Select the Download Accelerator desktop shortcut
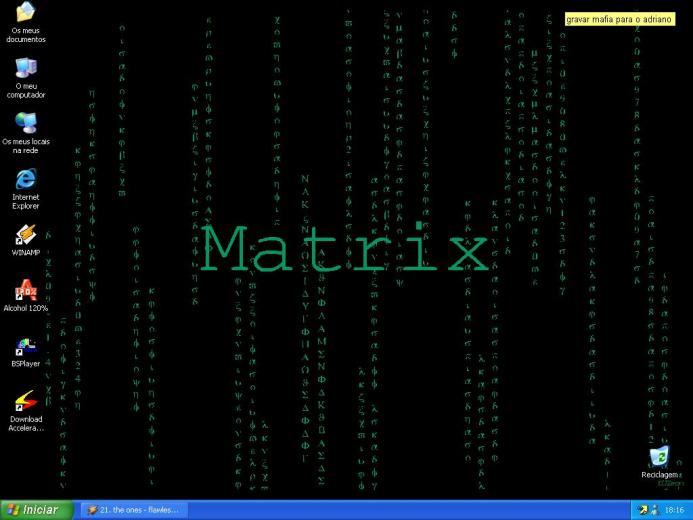This screenshot has width=693, height=520. [26, 401]
